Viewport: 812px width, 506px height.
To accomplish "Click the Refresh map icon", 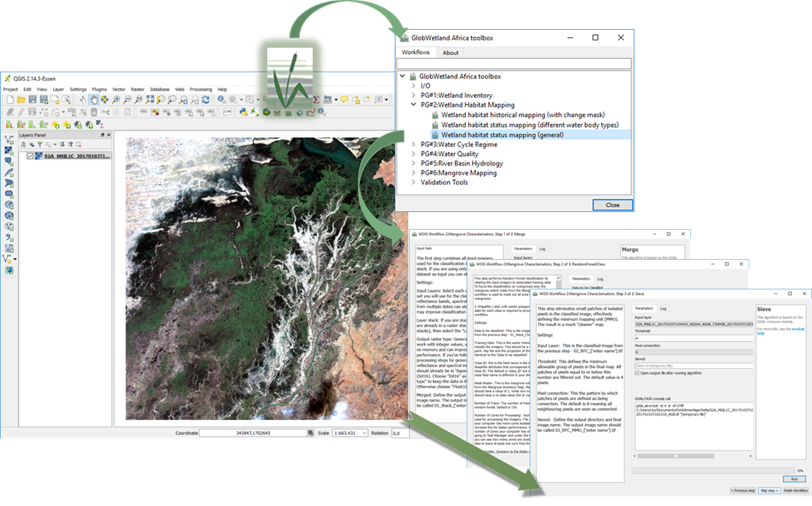I will click(205, 99).
